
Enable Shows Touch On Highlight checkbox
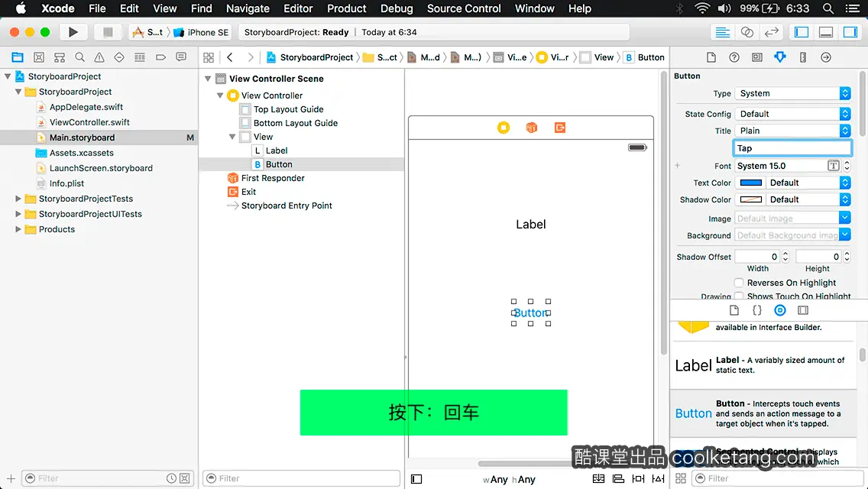pyautogui.click(x=738, y=296)
